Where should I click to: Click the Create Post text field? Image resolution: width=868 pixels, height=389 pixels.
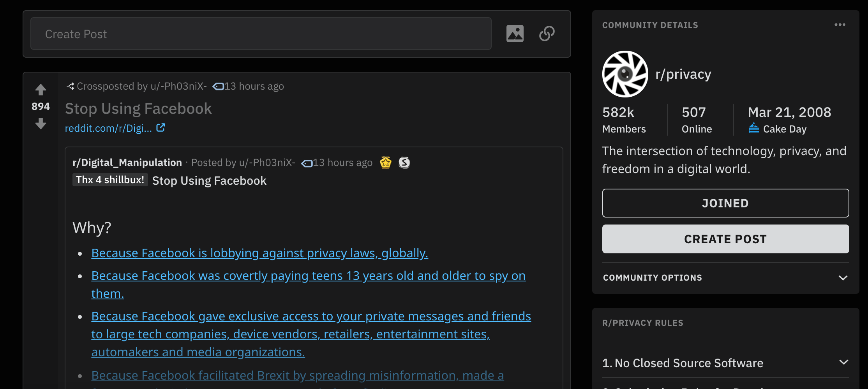[261, 34]
